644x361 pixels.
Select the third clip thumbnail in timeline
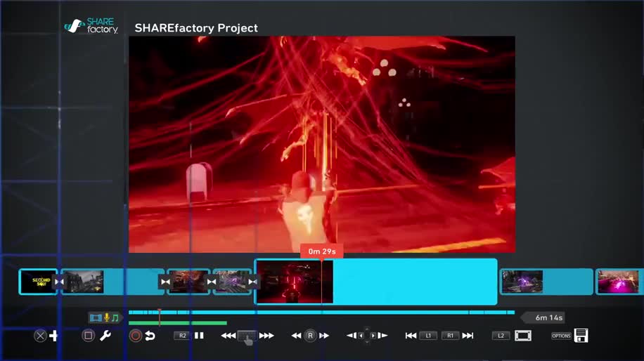(188, 282)
